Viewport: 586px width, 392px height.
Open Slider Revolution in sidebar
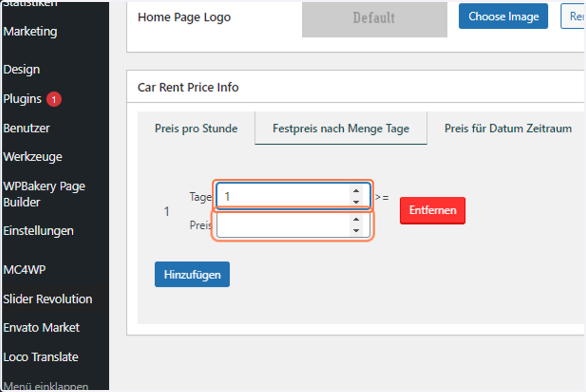(x=48, y=299)
